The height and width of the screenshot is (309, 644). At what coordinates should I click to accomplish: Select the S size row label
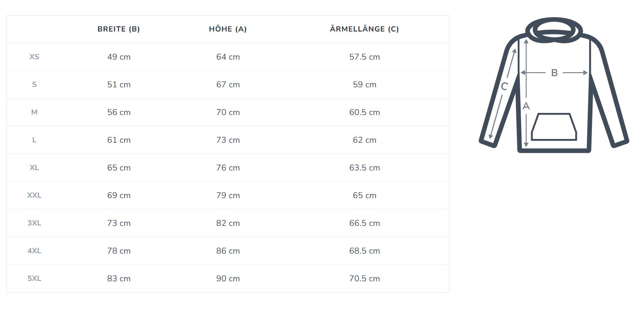point(34,84)
